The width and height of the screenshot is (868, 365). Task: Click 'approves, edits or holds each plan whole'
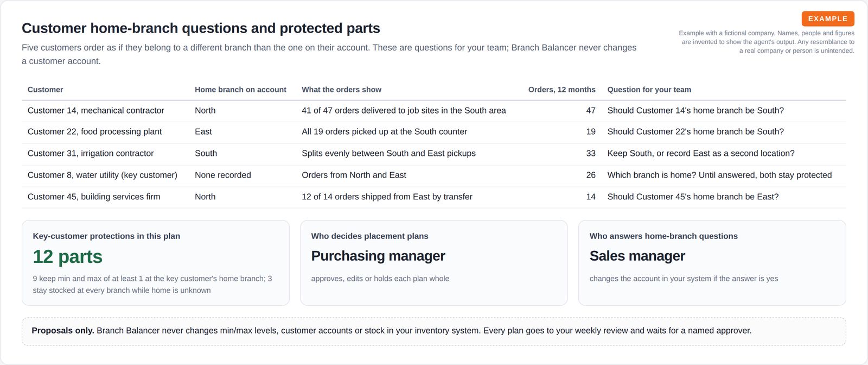point(380,279)
